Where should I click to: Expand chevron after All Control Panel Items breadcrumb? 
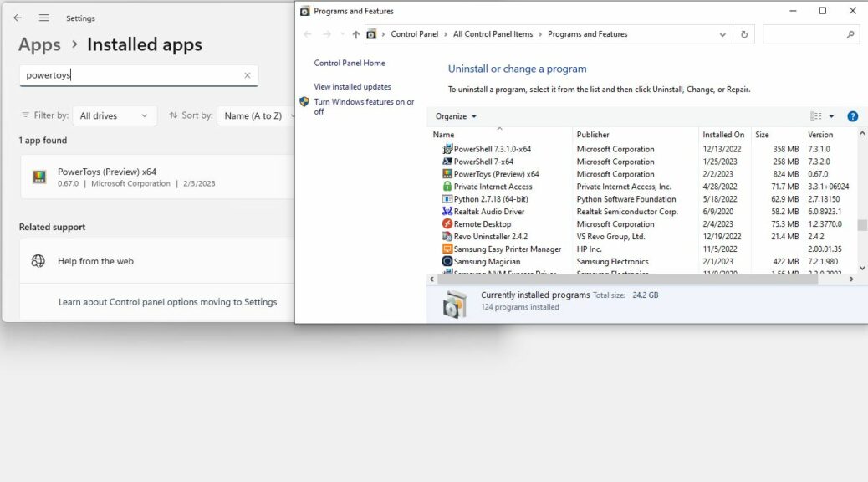click(x=540, y=34)
